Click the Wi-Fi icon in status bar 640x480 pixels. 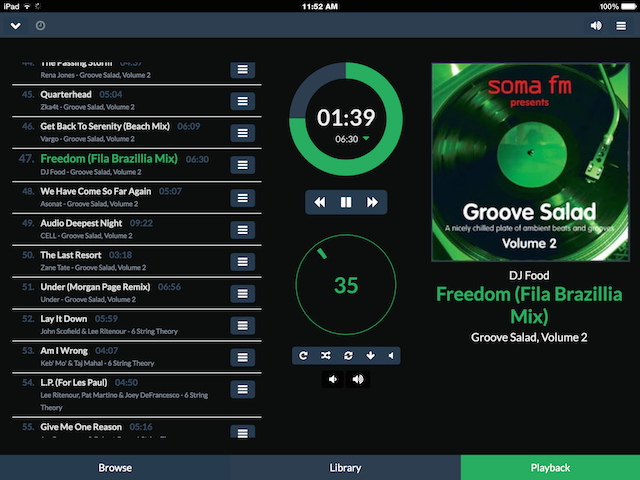27,6
